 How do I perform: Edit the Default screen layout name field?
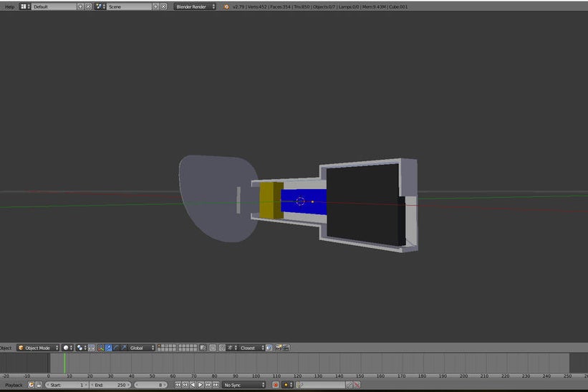pyautogui.click(x=54, y=6)
